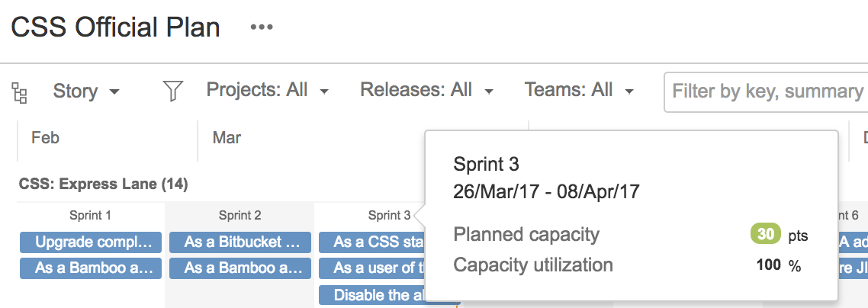Expand the Teams: All filter
868x308 pixels.
tap(579, 90)
